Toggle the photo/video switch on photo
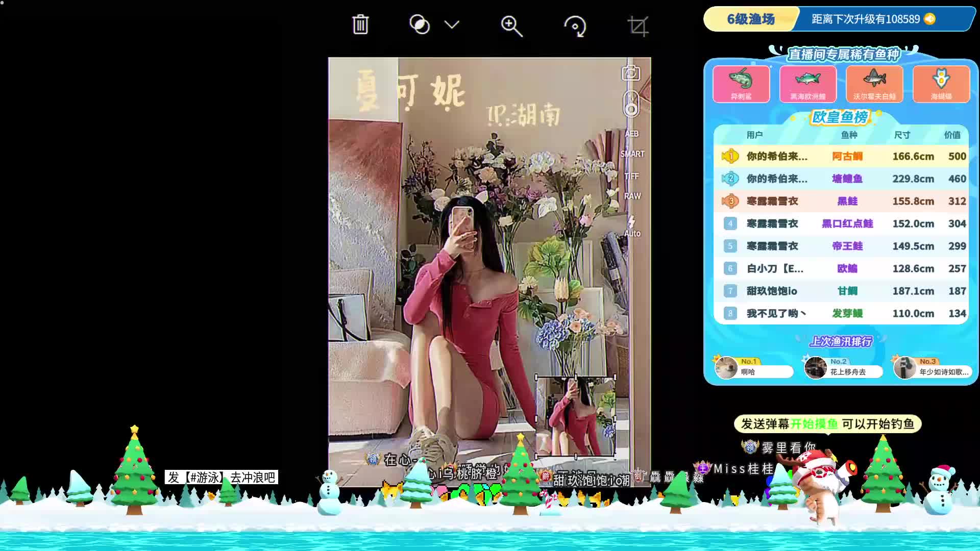 (631, 105)
